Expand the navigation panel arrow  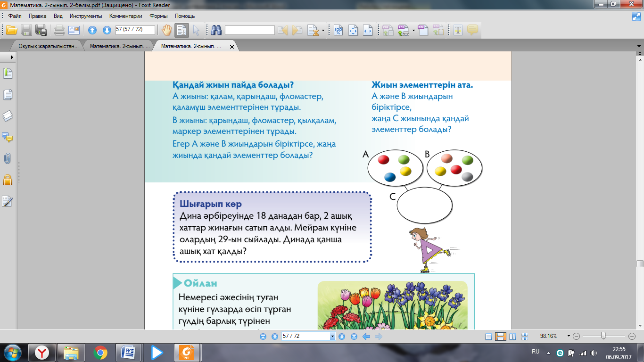[11, 57]
